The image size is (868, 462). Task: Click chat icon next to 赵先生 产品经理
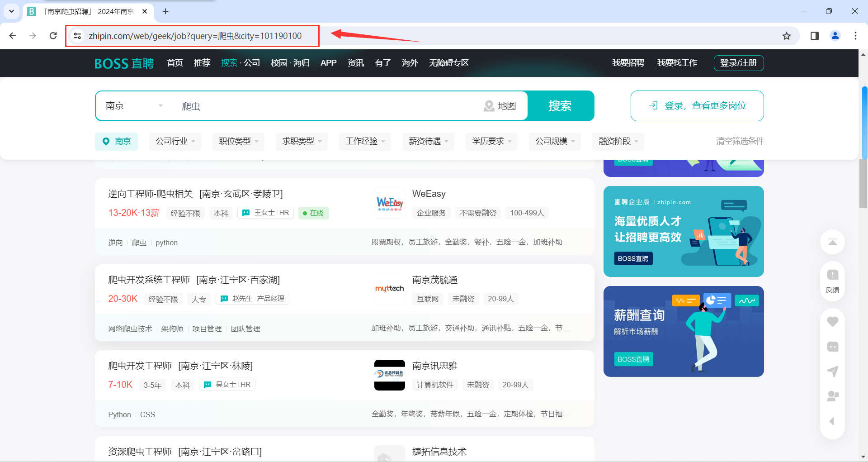[224, 299]
